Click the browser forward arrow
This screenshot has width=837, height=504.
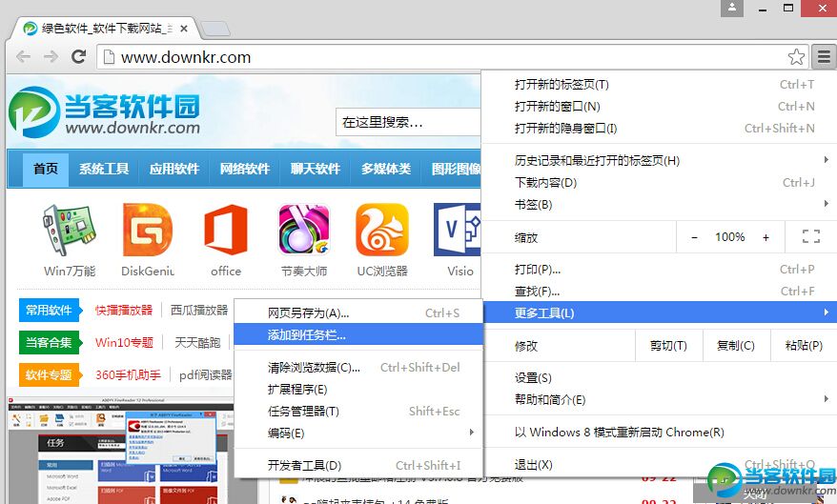tap(51, 56)
